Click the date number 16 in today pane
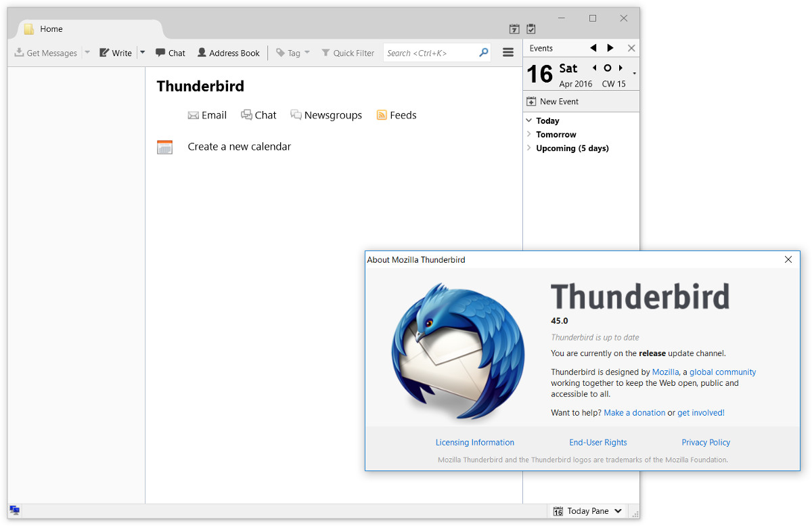Image resolution: width=812 pixels, height=526 pixels. 540,73
